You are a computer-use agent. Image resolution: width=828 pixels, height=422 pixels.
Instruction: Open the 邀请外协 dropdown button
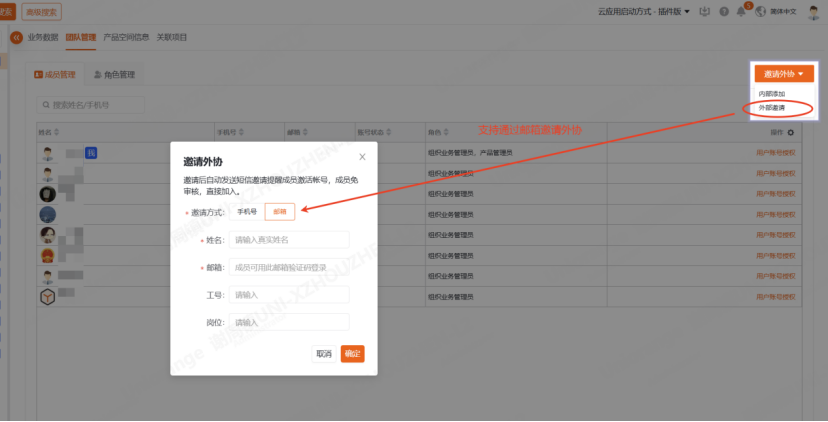coord(783,74)
